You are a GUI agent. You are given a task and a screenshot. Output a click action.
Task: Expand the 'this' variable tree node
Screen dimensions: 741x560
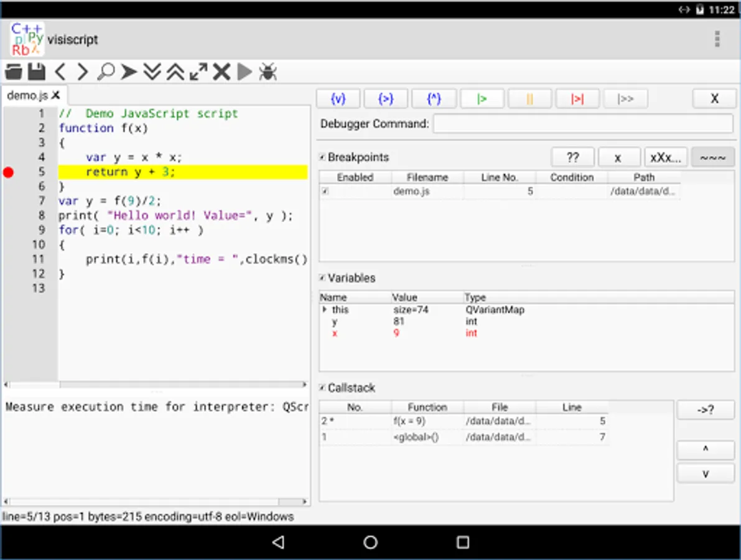(324, 310)
